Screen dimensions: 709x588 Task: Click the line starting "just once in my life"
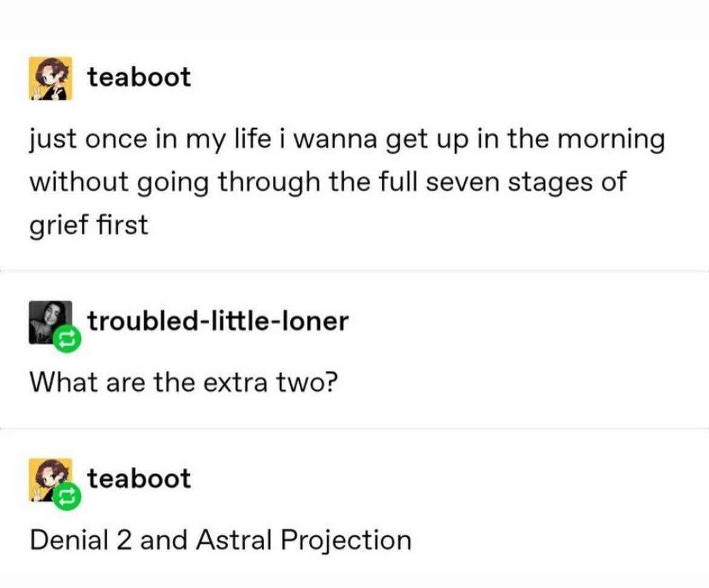click(x=347, y=140)
